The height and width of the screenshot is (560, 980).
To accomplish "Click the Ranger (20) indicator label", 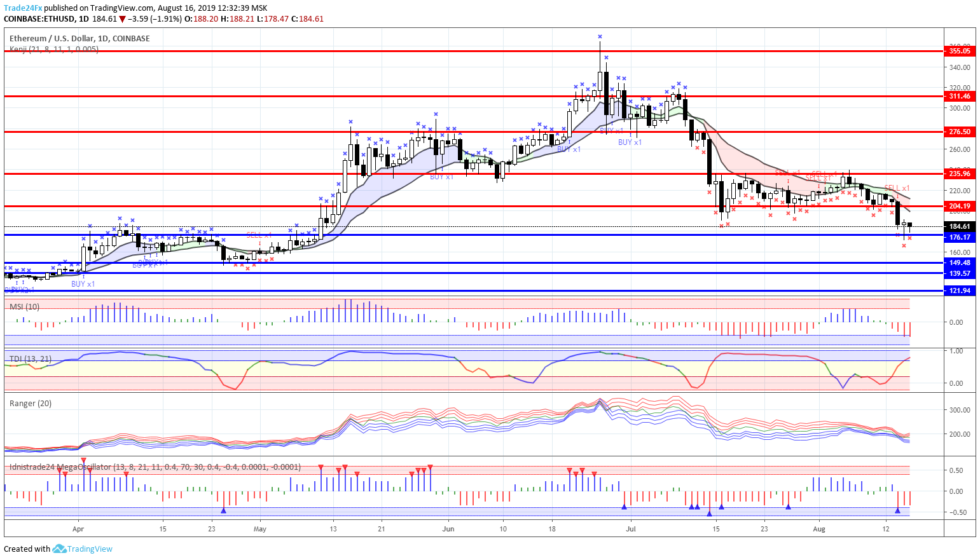I will (x=31, y=403).
